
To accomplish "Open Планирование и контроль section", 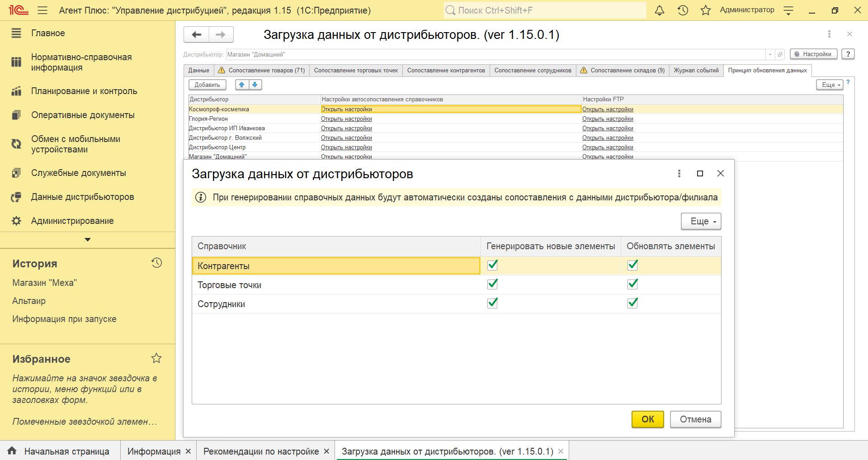I will click(84, 91).
